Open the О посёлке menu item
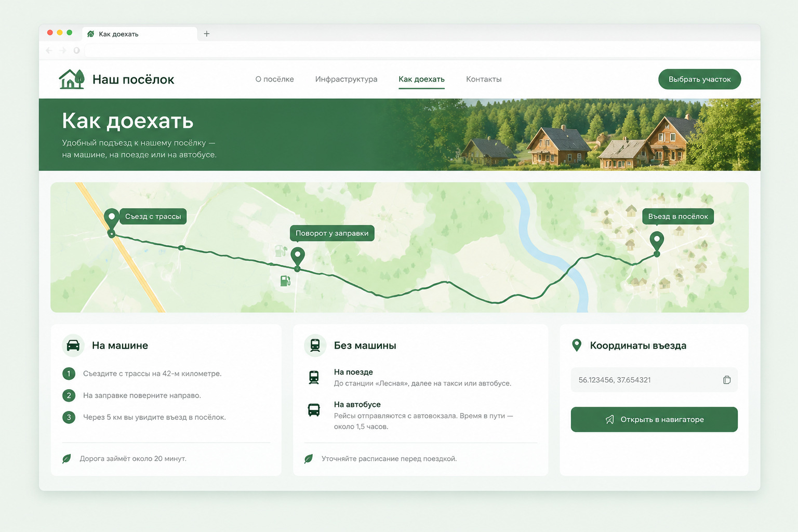Screen dimensions: 798x532 [274, 79]
